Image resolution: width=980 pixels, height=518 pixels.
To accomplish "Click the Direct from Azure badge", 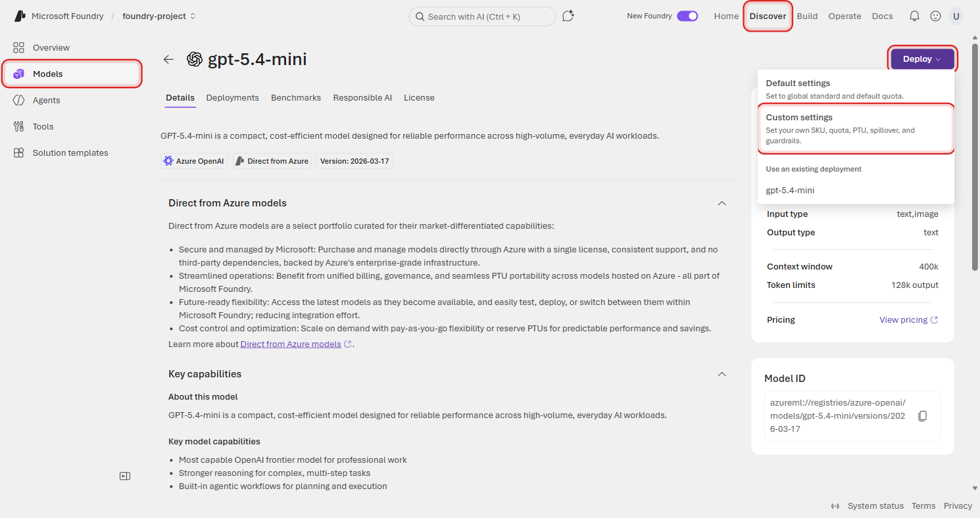I will pyautogui.click(x=272, y=161).
